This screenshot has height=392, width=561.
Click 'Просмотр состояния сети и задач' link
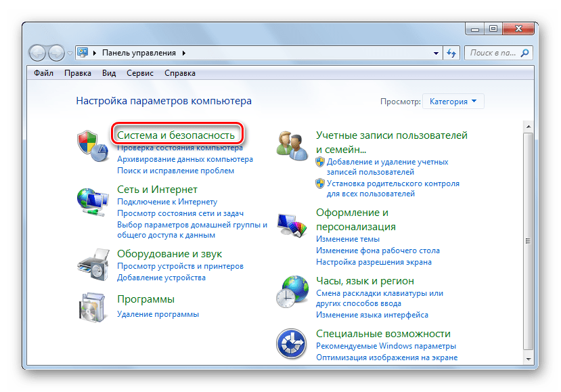tap(180, 213)
